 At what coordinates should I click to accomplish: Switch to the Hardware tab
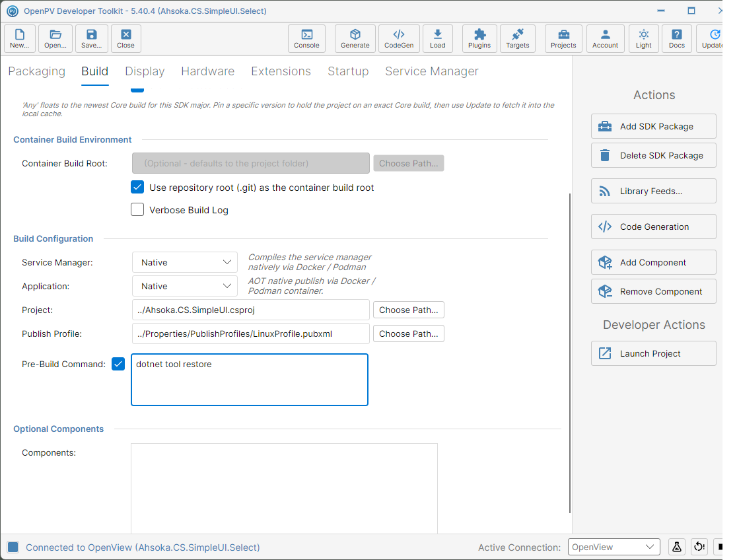tap(208, 71)
